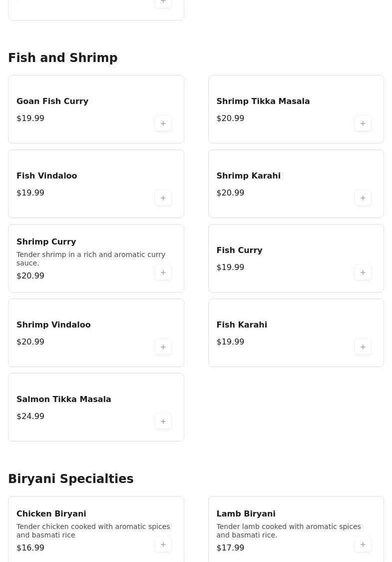Click the Shrimp Tikka Masala item name
The image size is (392, 562).
coord(263,101)
